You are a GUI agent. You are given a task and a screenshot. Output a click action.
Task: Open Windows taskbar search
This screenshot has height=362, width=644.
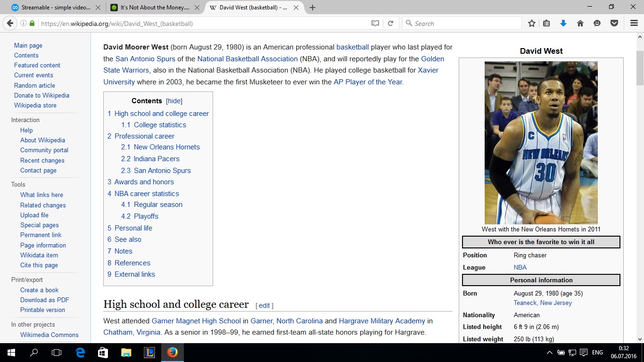point(34,352)
